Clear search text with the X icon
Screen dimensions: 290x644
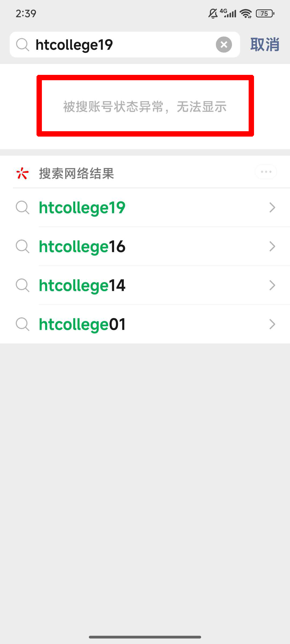point(224,45)
